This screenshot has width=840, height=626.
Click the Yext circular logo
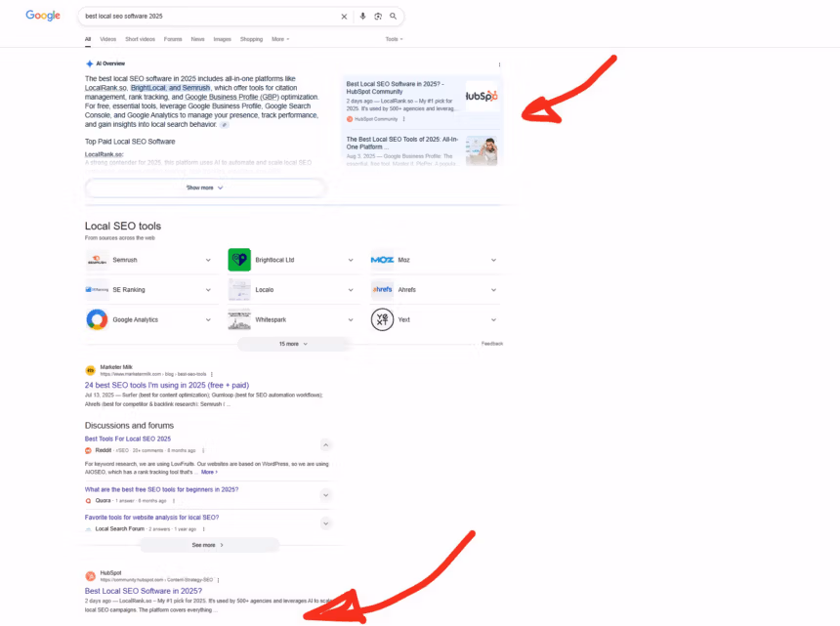point(382,319)
